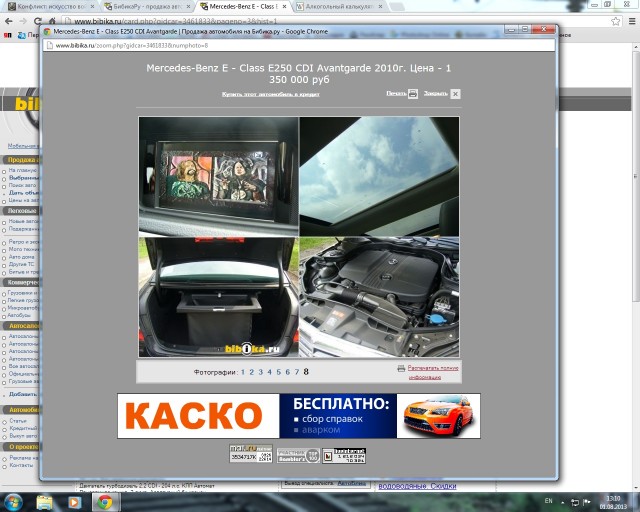The height and width of the screenshot is (512, 640).
Task: Click the Закрыть text link in the popup
Action: pyautogui.click(x=436, y=93)
